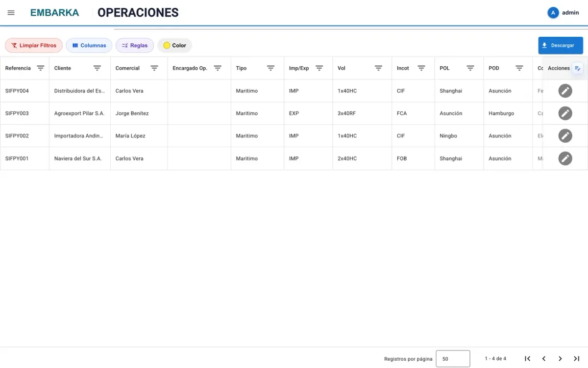
Task: Click the admin user avatar
Action: 553,13
